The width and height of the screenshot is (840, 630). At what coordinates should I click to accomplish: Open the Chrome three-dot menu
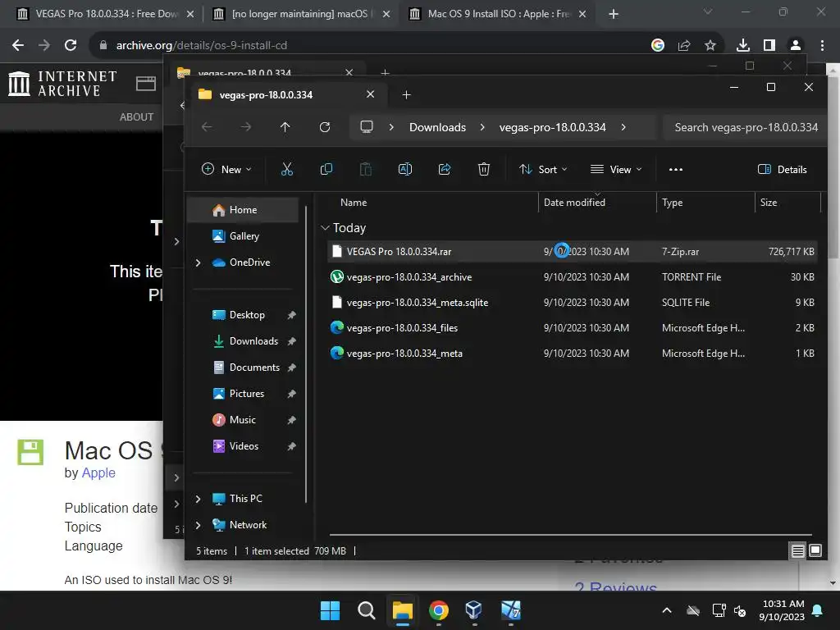822,46
